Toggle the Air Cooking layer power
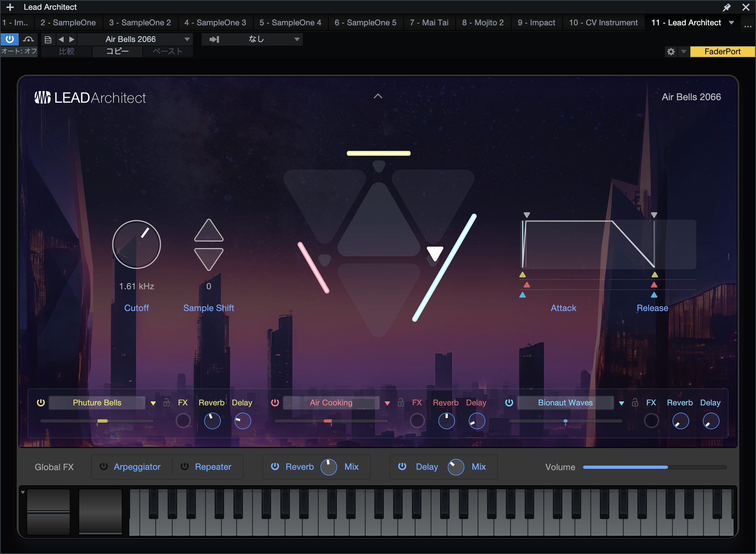 [275, 402]
